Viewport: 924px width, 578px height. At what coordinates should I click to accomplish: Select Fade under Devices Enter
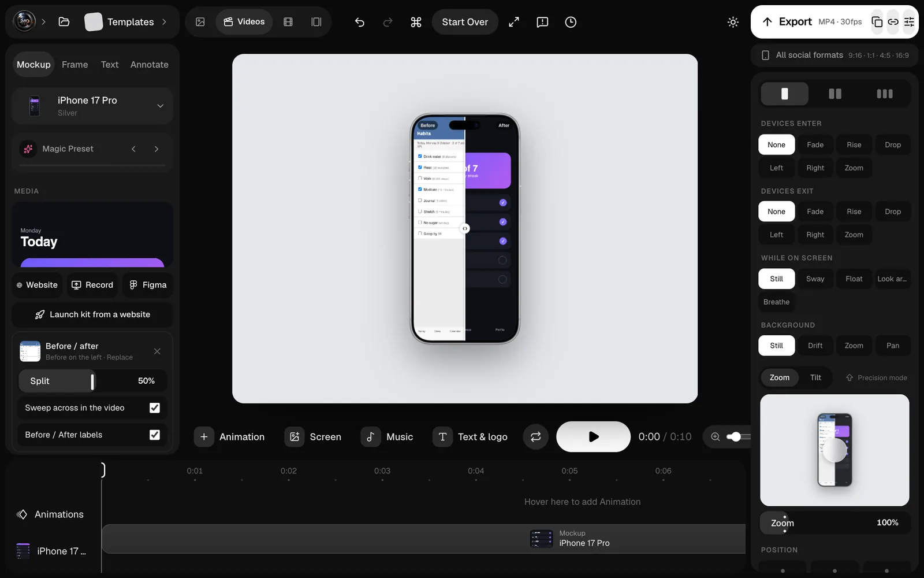(x=815, y=144)
